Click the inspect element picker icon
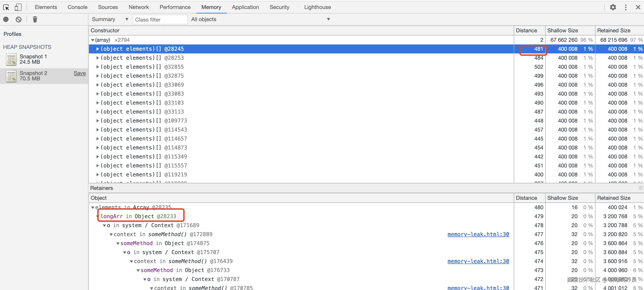The image size is (644, 290). coord(6,7)
